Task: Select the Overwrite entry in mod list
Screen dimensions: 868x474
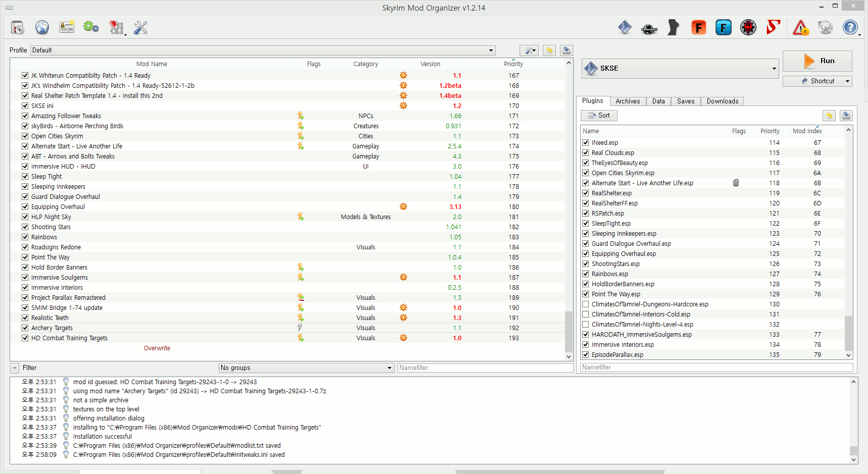Action: click(157, 348)
